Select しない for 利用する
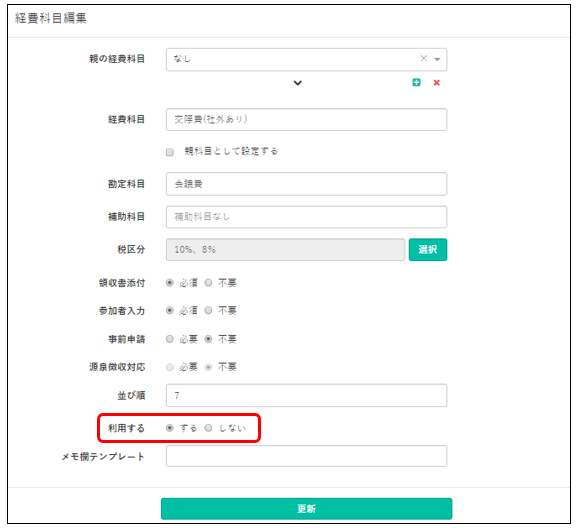 pyautogui.click(x=208, y=428)
